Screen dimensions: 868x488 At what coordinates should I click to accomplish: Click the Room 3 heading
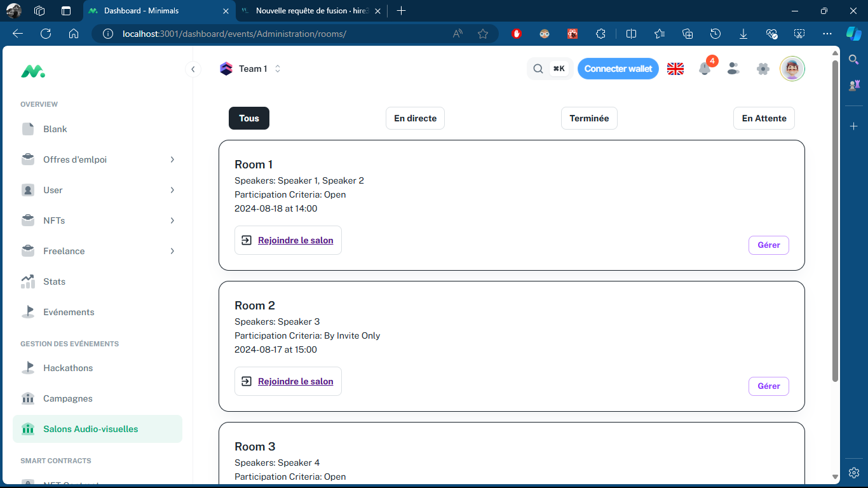point(255,447)
